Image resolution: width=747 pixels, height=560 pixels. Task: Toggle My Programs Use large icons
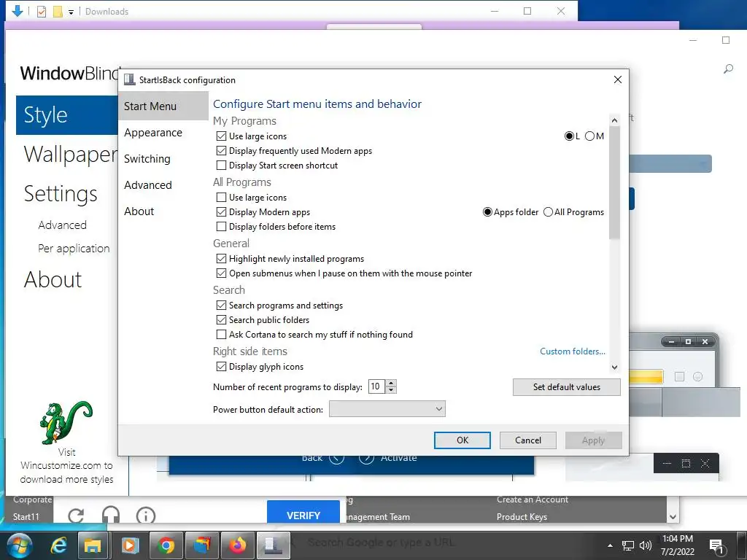(x=221, y=136)
